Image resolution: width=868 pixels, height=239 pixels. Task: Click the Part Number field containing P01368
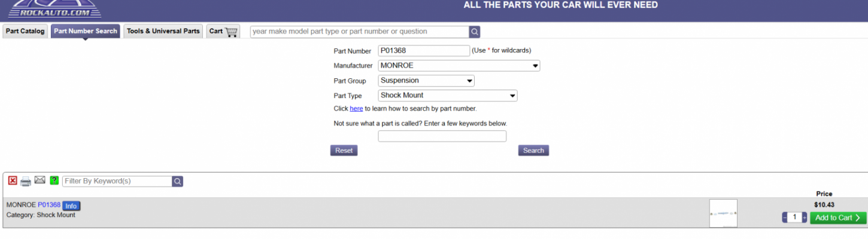pyautogui.click(x=424, y=51)
